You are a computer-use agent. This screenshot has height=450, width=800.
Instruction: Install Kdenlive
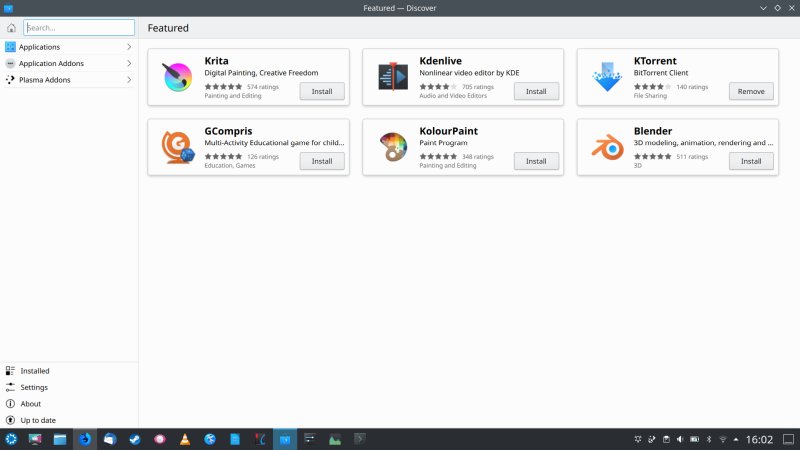[536, 91]
